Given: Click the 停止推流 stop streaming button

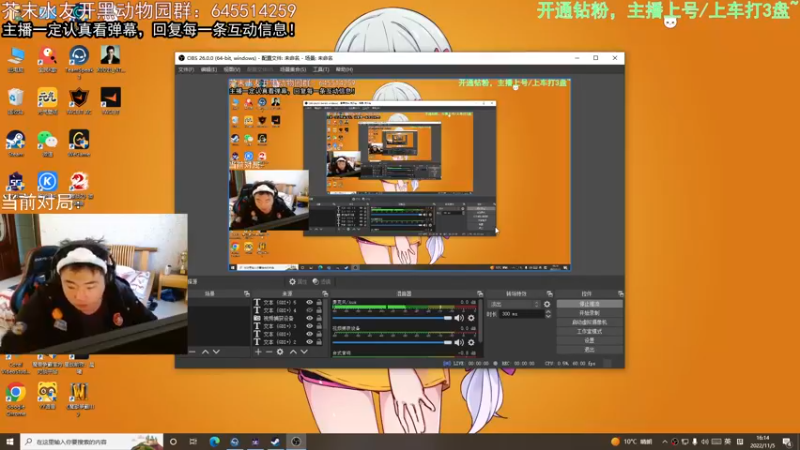Looking at the screenshot, I should click(589, 304).
